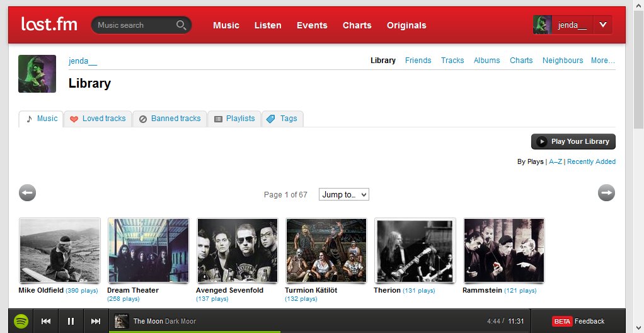Click the previous page arrow
Image resolution: width=644 pixels, height=333 pixels.
(28, 192)
